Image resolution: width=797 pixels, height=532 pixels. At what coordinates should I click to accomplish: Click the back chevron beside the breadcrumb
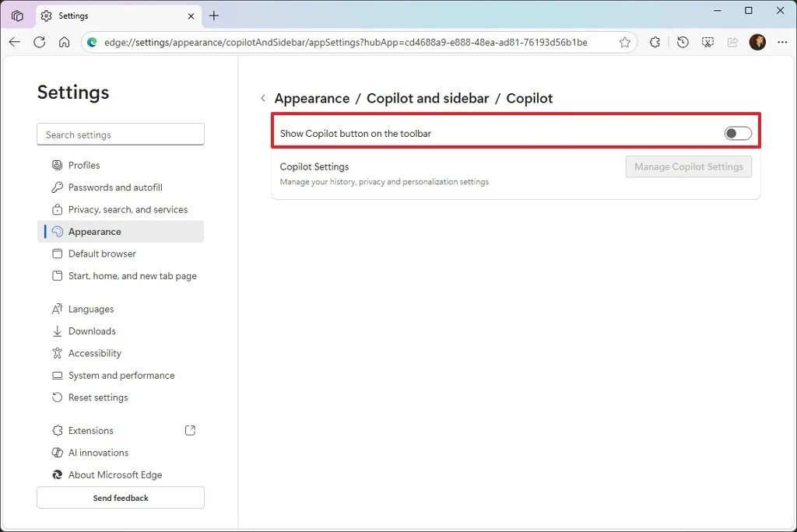[x=263, y=98]
